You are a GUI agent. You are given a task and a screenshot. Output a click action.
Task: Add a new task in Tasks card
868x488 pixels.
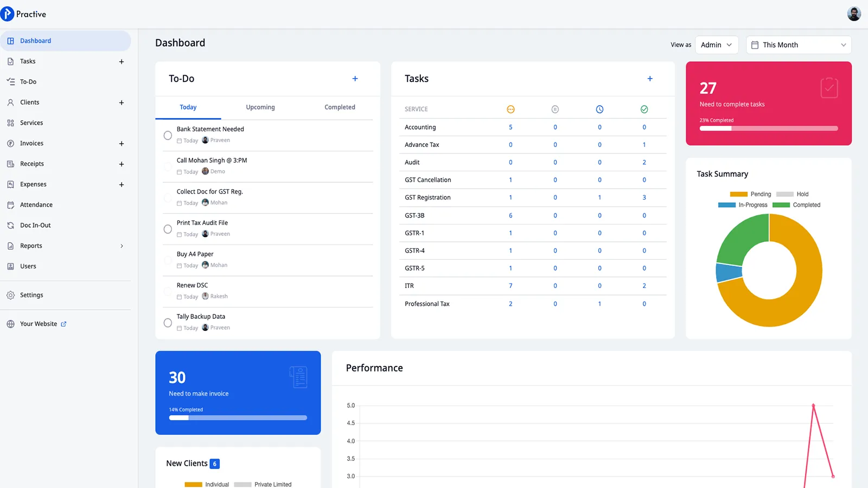650,79
